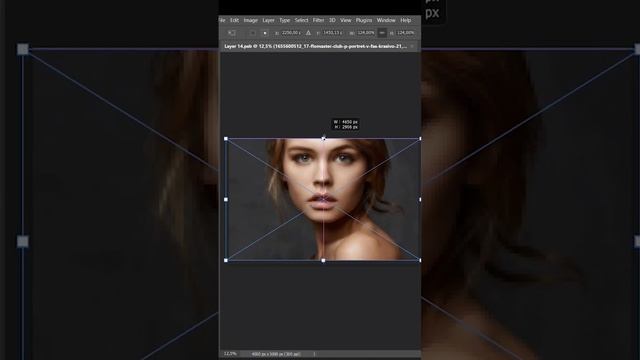Open the Type menu
This screenshot has width=640, height=360.
click(284, 20)
